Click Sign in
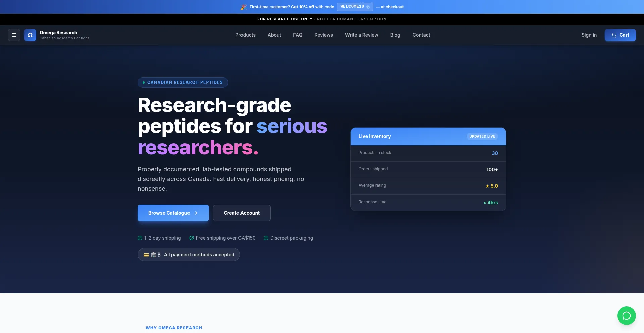644x333 pixels. pos(589,35)
